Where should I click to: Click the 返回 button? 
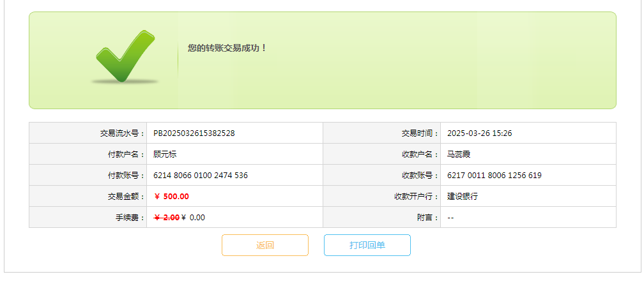coord(265,245)
